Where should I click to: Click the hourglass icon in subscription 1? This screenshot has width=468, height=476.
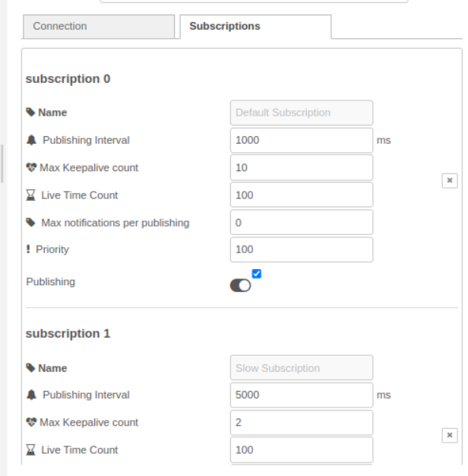click(x=30, y=450)
